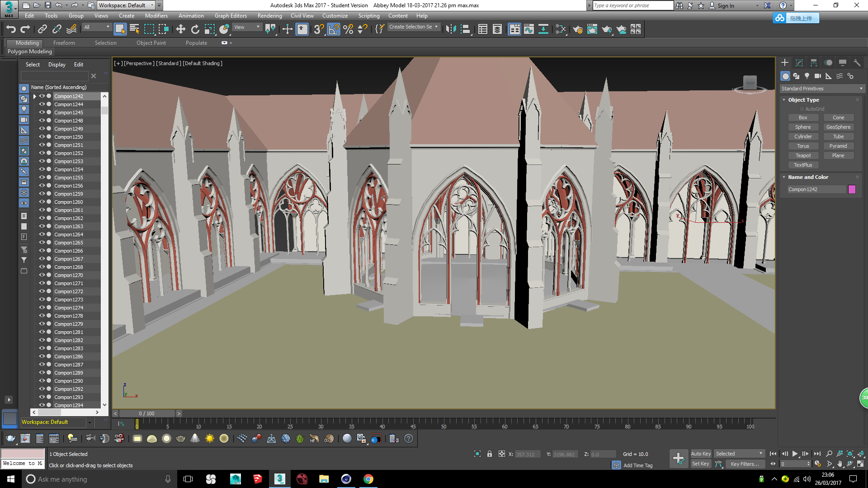The height and width of the screenshot is (488, 868).
Task: Select the Lights category icon
Action: point(807,76)
